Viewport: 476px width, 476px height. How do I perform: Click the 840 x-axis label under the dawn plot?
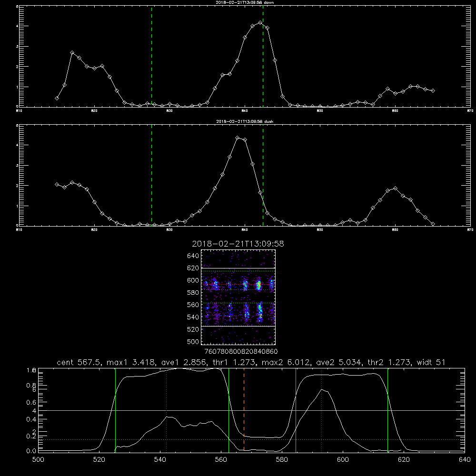point(245,111)
